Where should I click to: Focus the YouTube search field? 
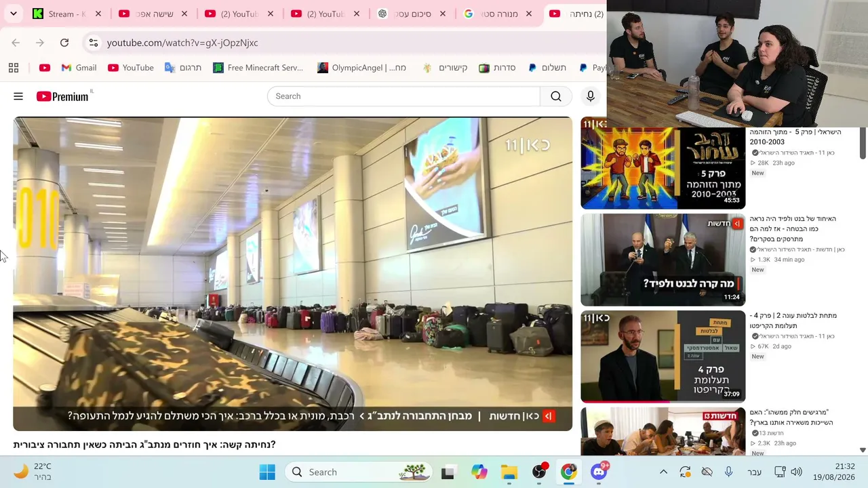(x=403, y=96)
